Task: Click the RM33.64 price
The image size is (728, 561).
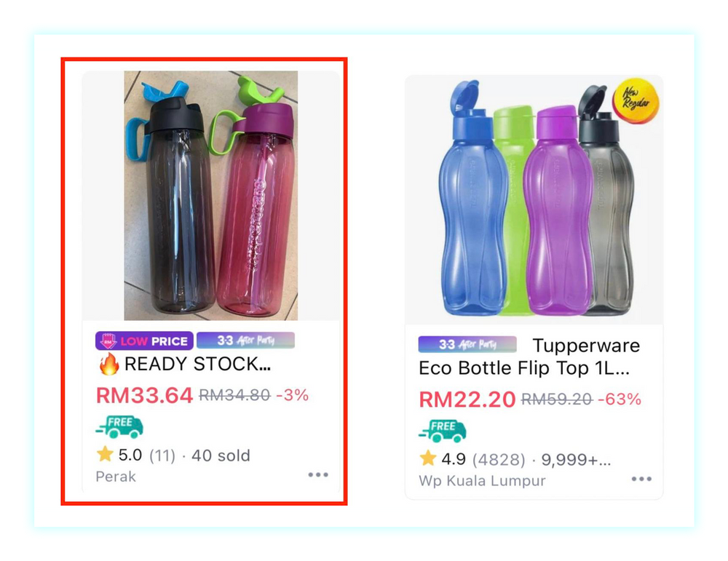Action: [144, 395]
